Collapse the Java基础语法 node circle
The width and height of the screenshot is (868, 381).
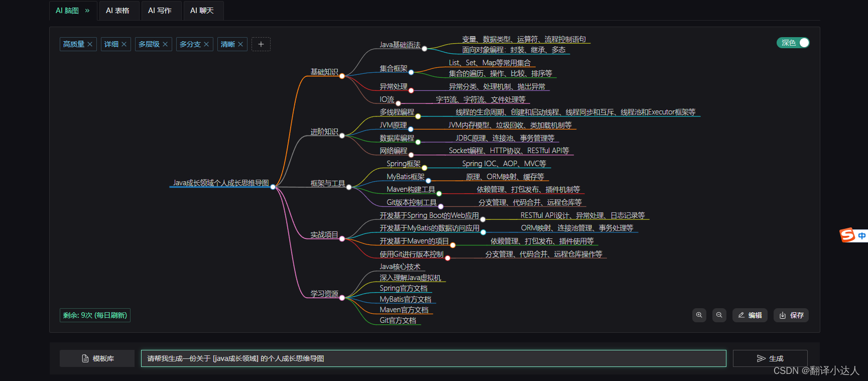click(x=424, y=49)
